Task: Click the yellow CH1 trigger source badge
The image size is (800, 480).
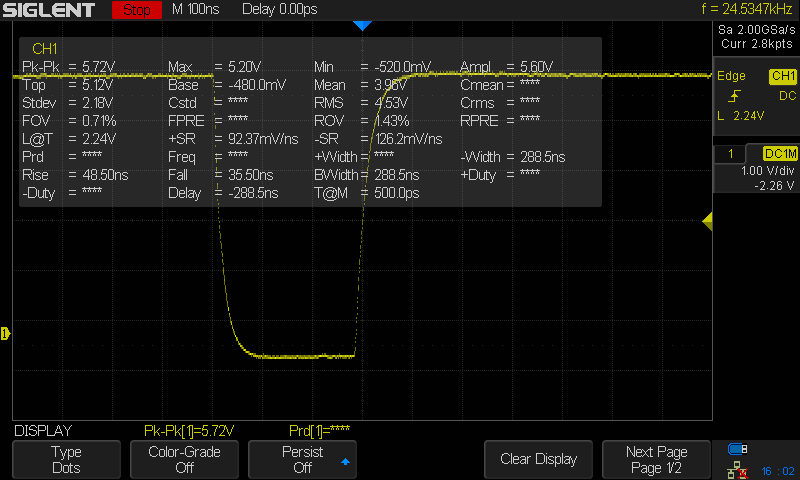Action: click(782, 76)
